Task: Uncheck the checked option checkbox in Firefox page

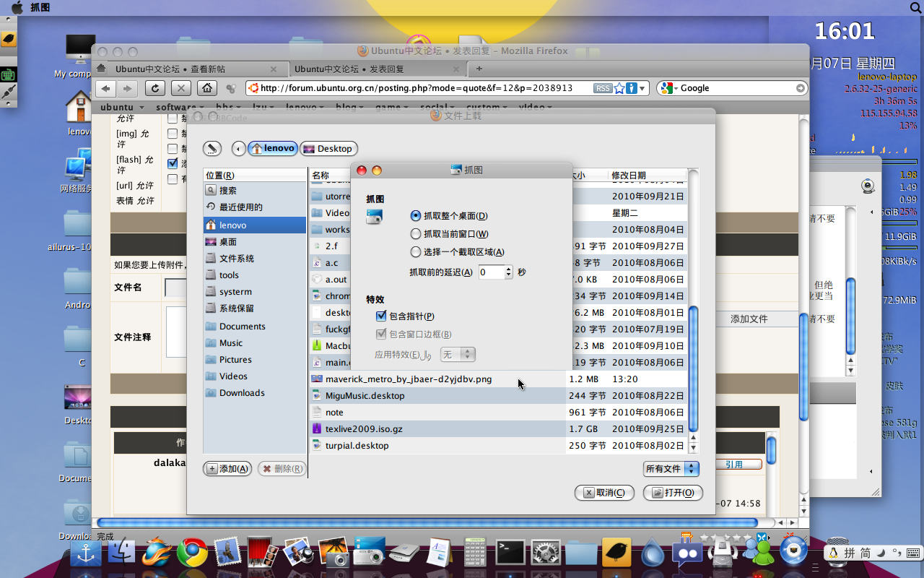Action: coord(173,163)
